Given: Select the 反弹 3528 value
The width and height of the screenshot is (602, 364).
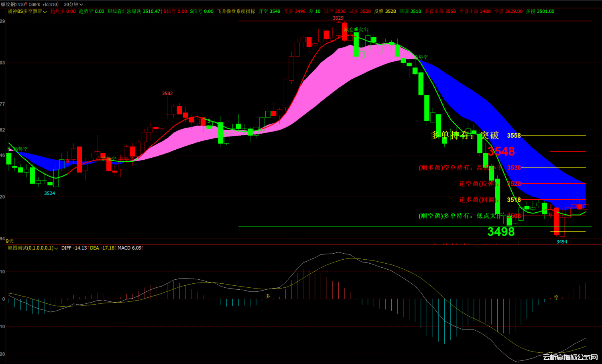Looking at the screenshot, I should [385, 11].
